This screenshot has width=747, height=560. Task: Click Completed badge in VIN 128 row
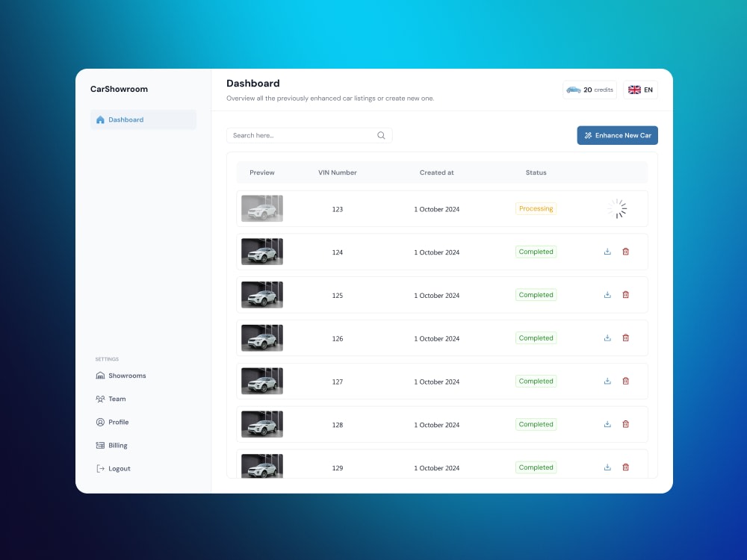pos(536,424)
